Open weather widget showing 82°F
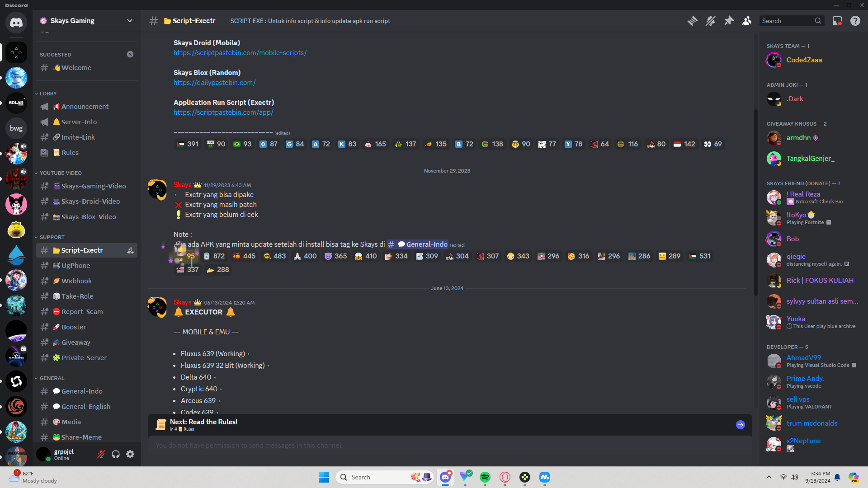Viewport: 868px width, 488px height. pyautogui.click(x=33, y=477)
